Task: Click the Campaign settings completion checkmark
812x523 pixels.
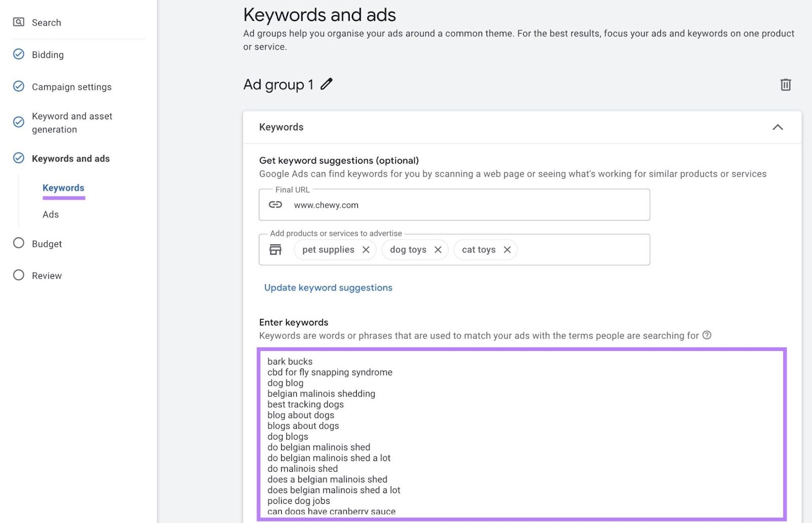Action: pyautogui.click(x=18, y=86)
